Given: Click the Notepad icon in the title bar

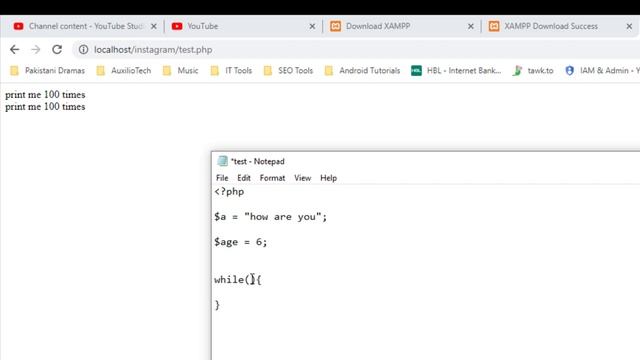Looking at the screenshot, I should tap(222, 161).
